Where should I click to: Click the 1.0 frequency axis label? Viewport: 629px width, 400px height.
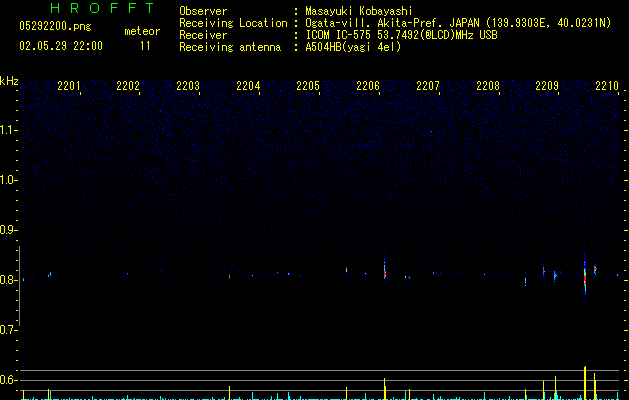click(x=7, y=180)
